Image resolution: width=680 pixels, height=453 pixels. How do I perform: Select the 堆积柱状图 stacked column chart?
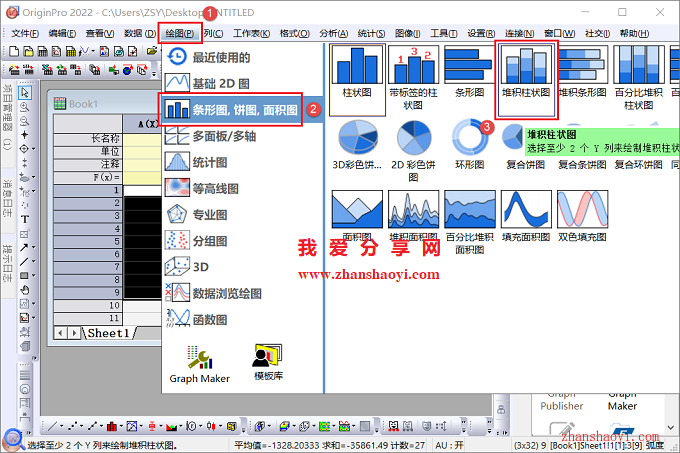coord(526,79)
